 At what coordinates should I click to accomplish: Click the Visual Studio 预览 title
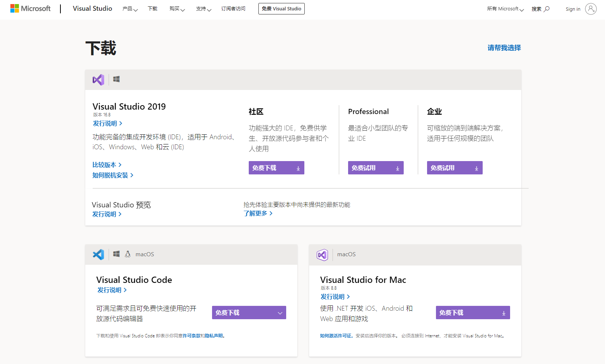coord(121,205)
